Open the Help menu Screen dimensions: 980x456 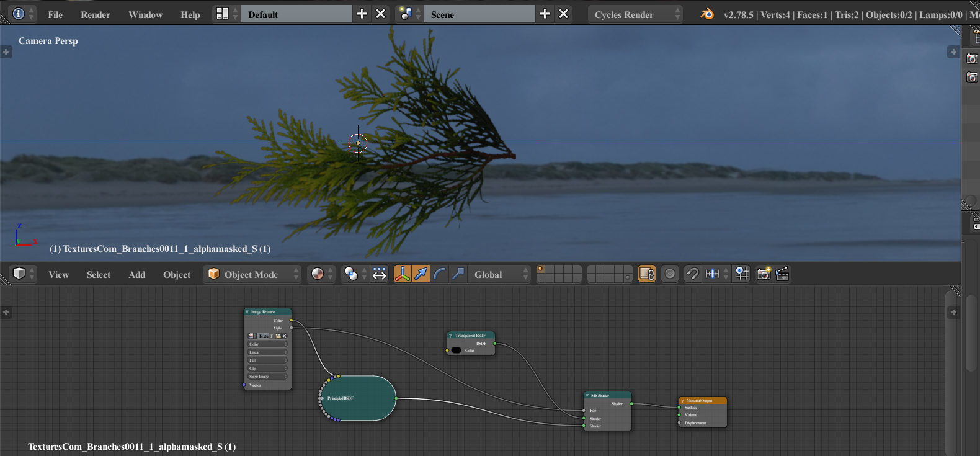point(190,14)
